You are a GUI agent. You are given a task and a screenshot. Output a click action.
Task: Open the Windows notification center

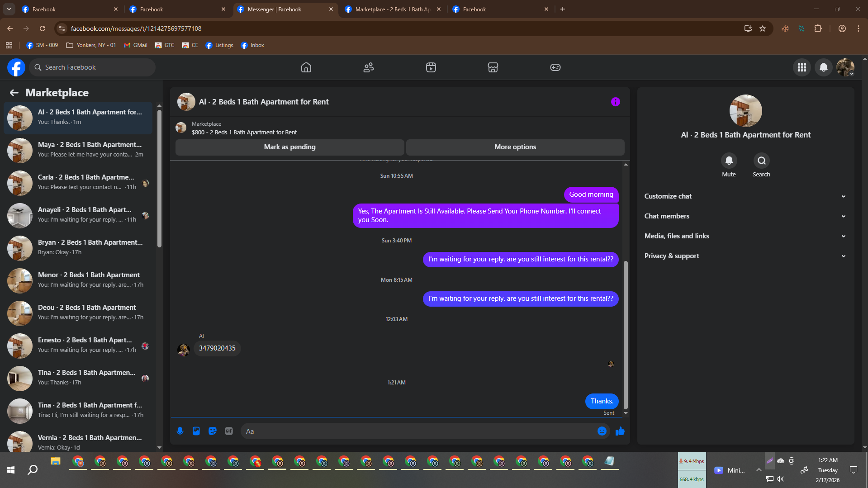(x=854, y=470)
